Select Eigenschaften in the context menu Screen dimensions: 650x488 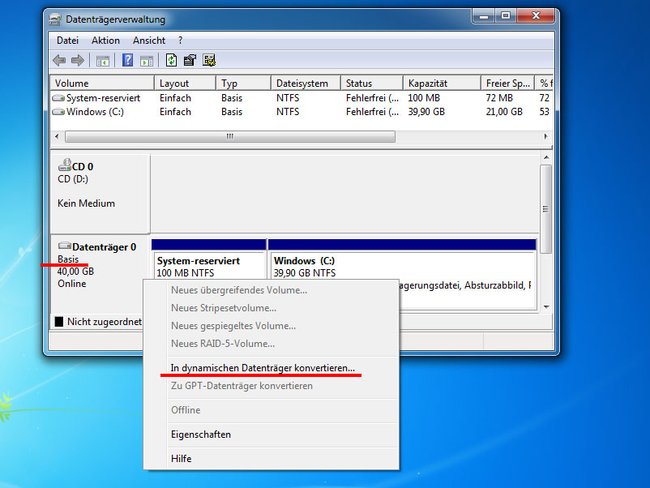point(201,435)
